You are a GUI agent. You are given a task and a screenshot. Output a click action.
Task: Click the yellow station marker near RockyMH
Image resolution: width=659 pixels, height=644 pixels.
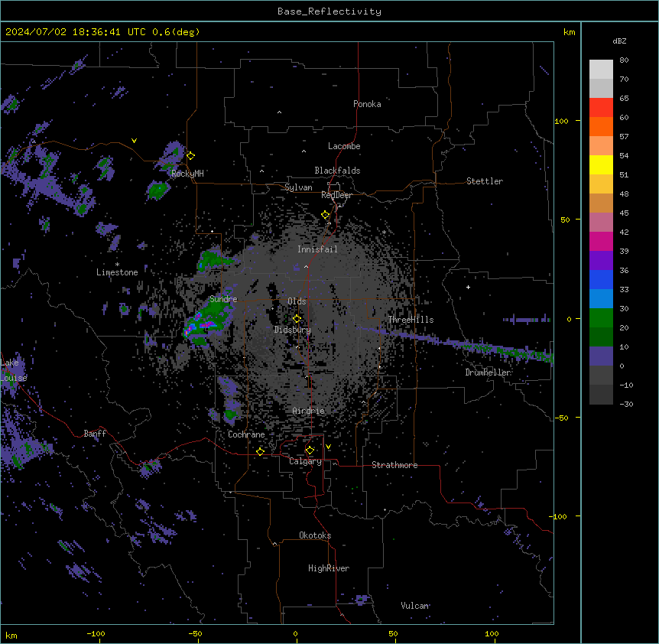pos(191,155)
